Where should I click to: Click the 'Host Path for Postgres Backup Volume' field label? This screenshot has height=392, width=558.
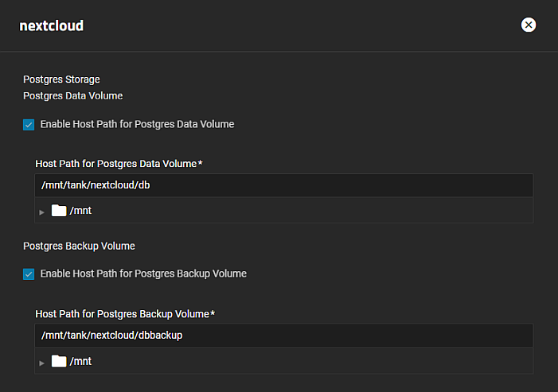coord(122,314)
